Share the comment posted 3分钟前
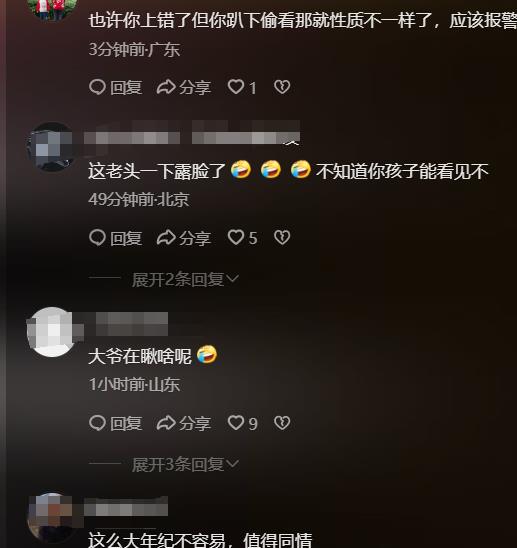 point(184,87)
